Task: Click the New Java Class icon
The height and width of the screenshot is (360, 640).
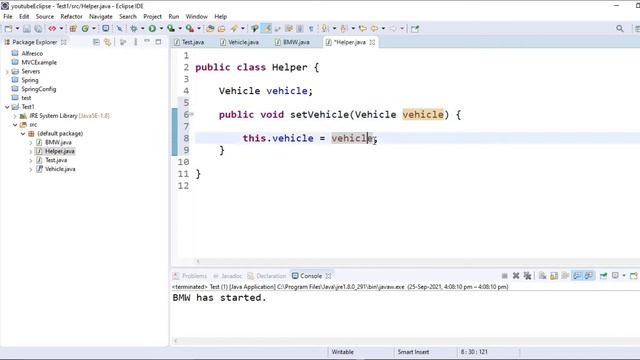Action: tap(85, 29)
